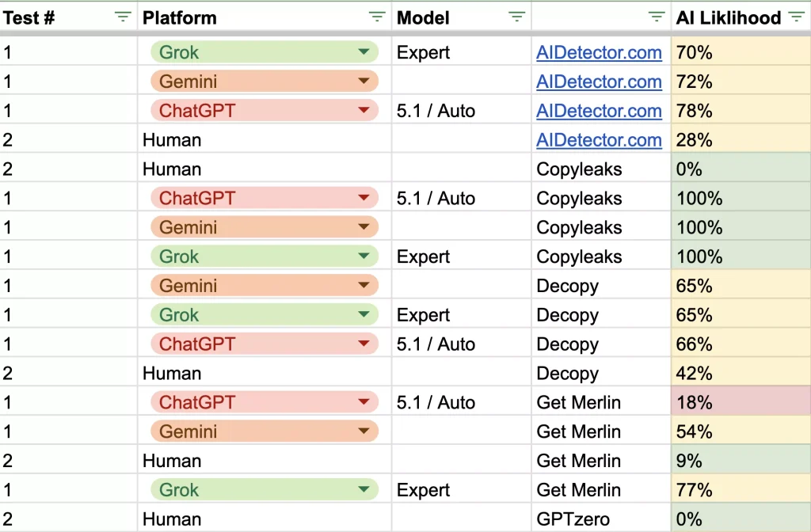
Task: Click the AIDetector.com link in the Gemini 72% row
Action: (599, 82)
